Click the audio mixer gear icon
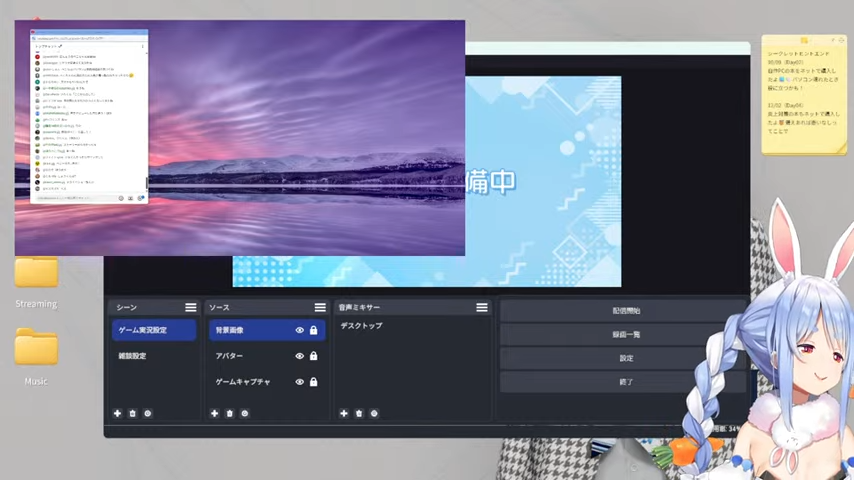Viewport: 854px width, 480px height. coord(374,414)
